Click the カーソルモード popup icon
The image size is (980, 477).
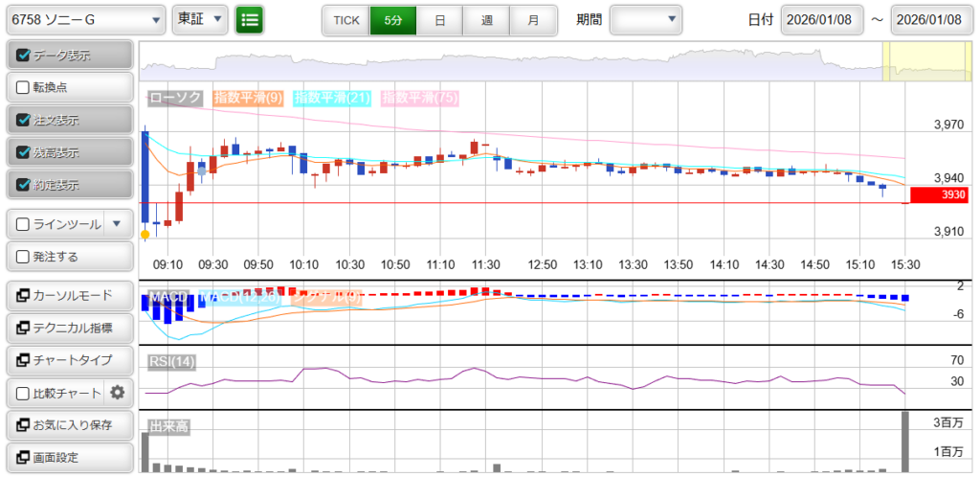(x=23, y=295)
